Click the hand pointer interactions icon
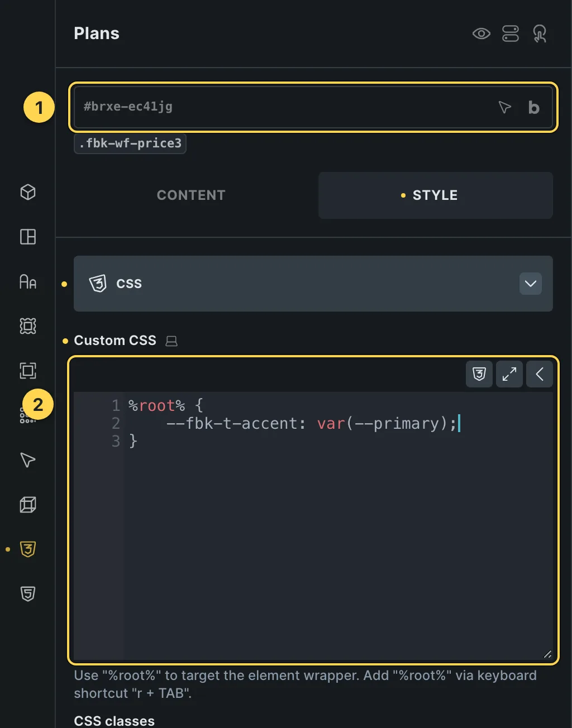The image size is (572, 728). 540,33
